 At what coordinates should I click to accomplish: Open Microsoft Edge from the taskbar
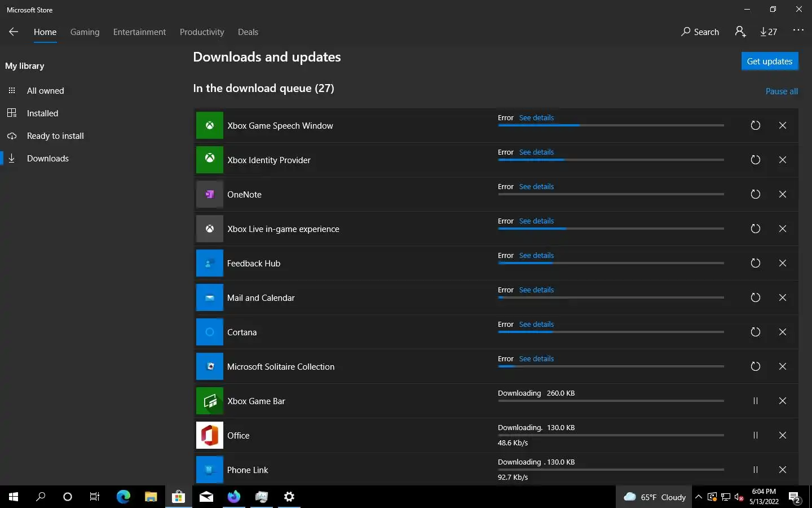[123, 497]
